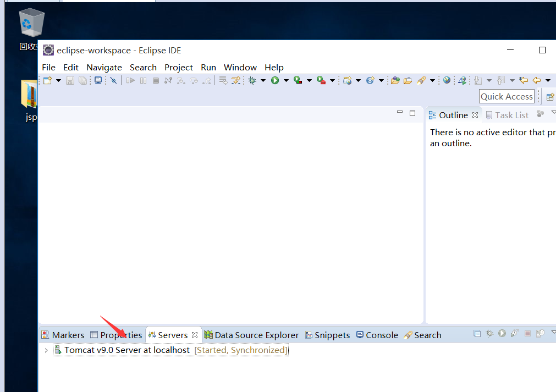Click the Launch Web Services Explorer icon
Screen dimensions: 556x392
click(x=463, y=80)
